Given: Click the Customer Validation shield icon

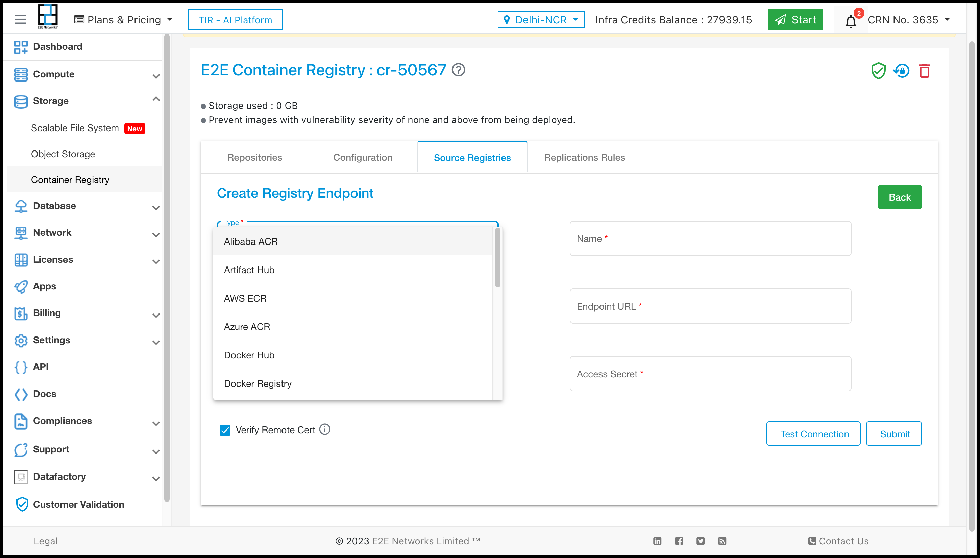Looking at the screenshot, I should pos(22,504).
